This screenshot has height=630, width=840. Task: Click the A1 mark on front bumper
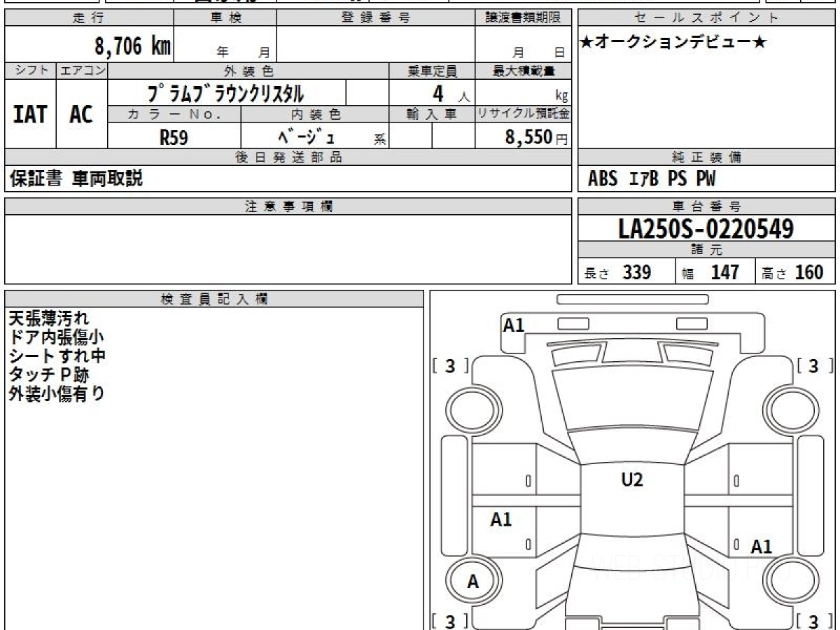(x=514, y=325)
